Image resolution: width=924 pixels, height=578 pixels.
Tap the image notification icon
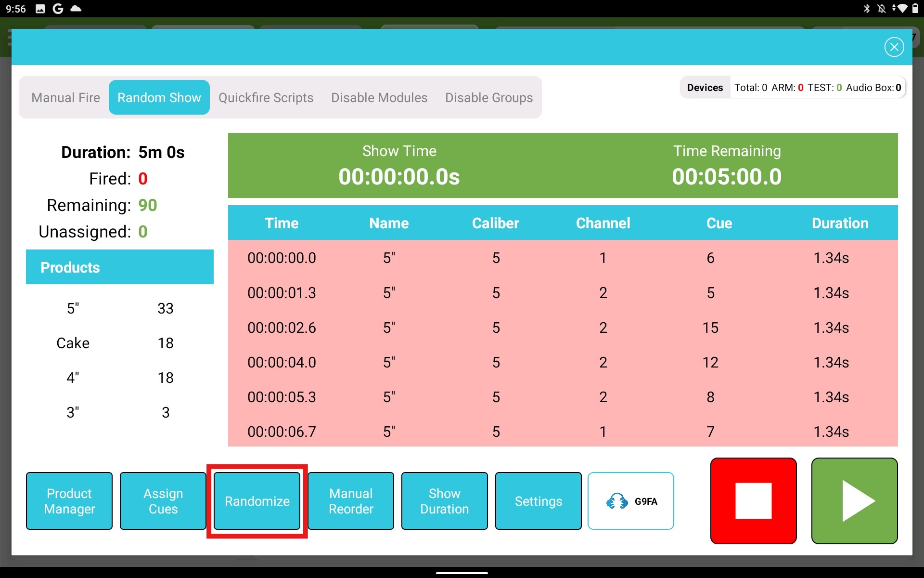pos(40,9)
